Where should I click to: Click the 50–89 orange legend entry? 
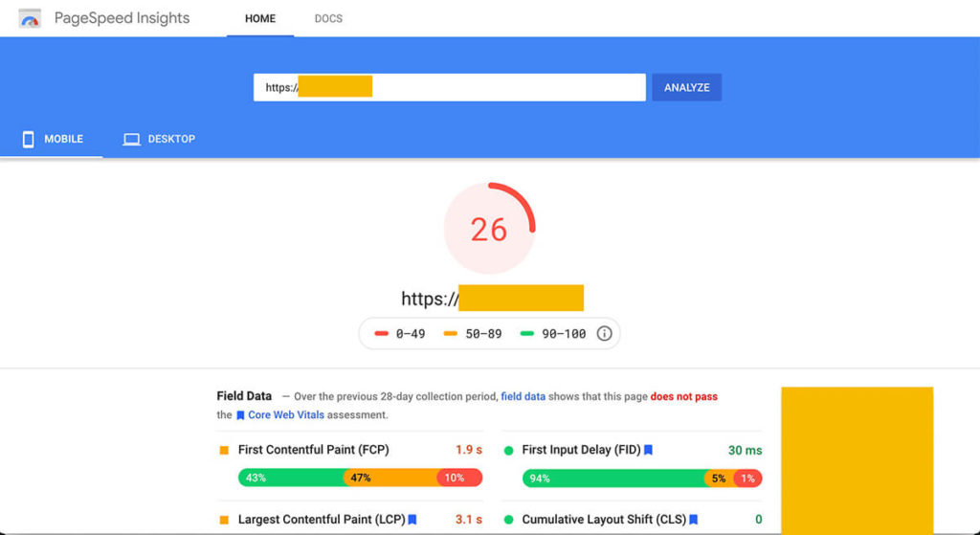click(473, 334)
